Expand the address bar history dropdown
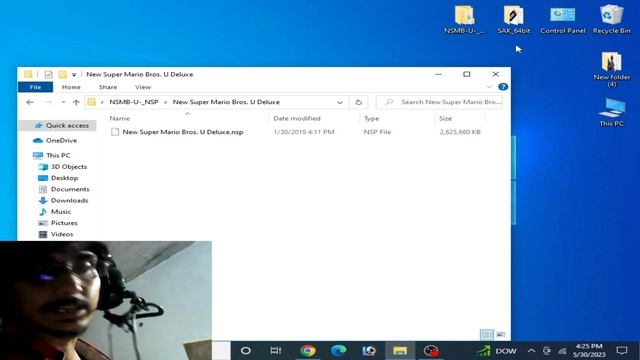This screenshot has height=360, width=640. (340, 102)
